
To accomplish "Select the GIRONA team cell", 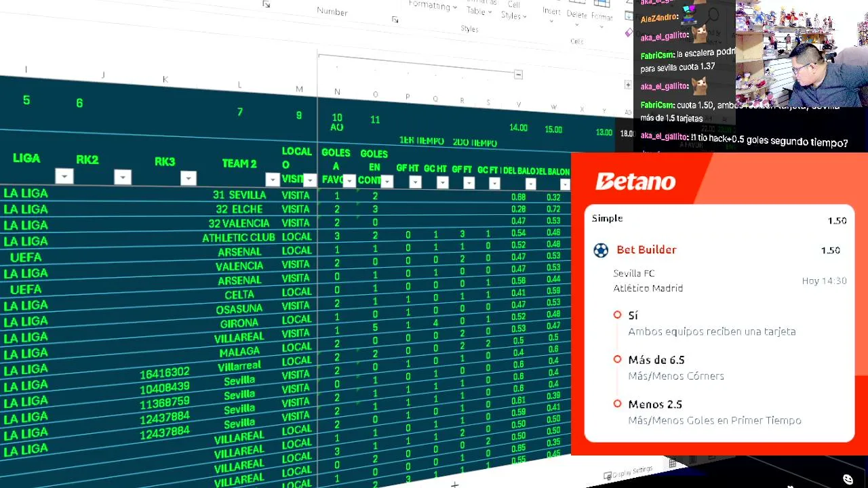I will [x=239, y=323].
